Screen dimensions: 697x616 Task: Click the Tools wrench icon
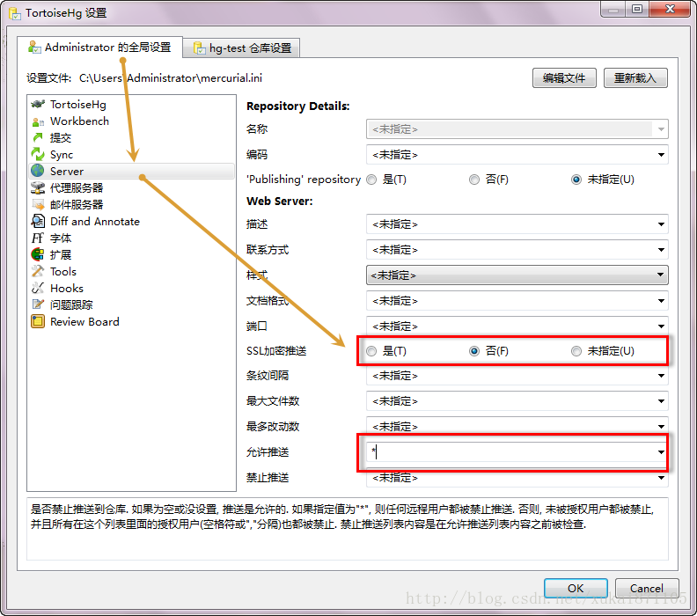(38, 271)
